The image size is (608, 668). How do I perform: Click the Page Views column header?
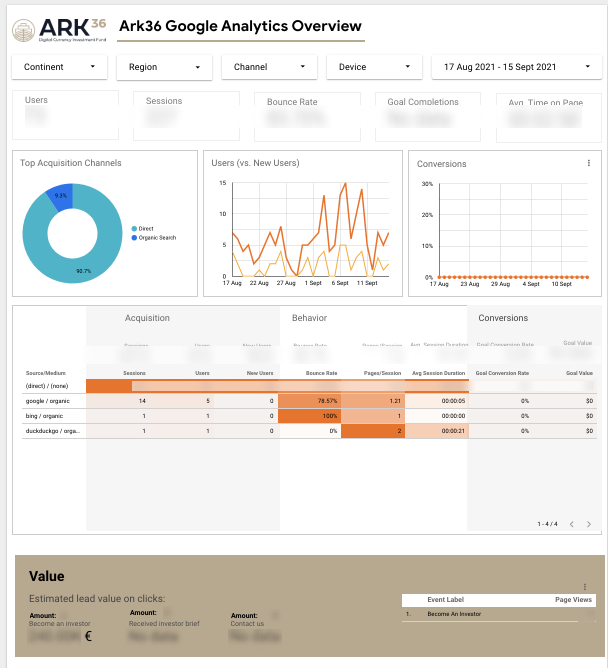click(x=573, y=599)
